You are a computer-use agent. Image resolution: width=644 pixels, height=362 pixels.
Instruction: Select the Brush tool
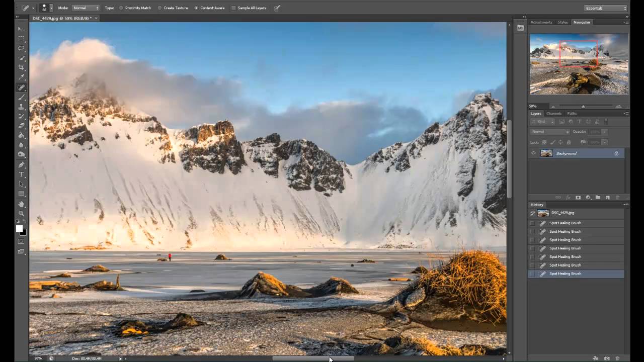[x=21, y=97]
